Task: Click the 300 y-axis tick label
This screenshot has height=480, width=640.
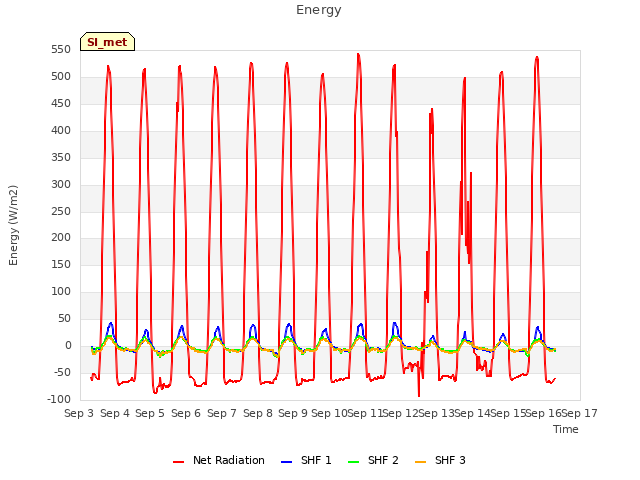Action: (x=61, y=184)
